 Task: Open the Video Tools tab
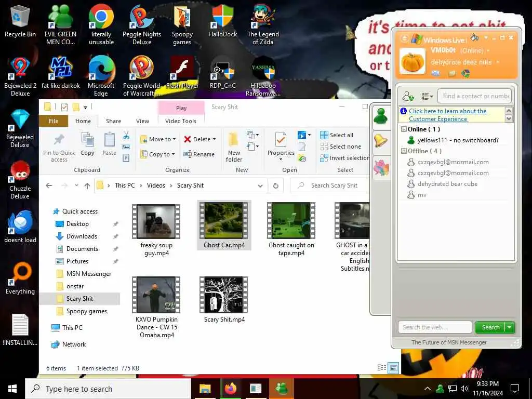tap(181, 121)
